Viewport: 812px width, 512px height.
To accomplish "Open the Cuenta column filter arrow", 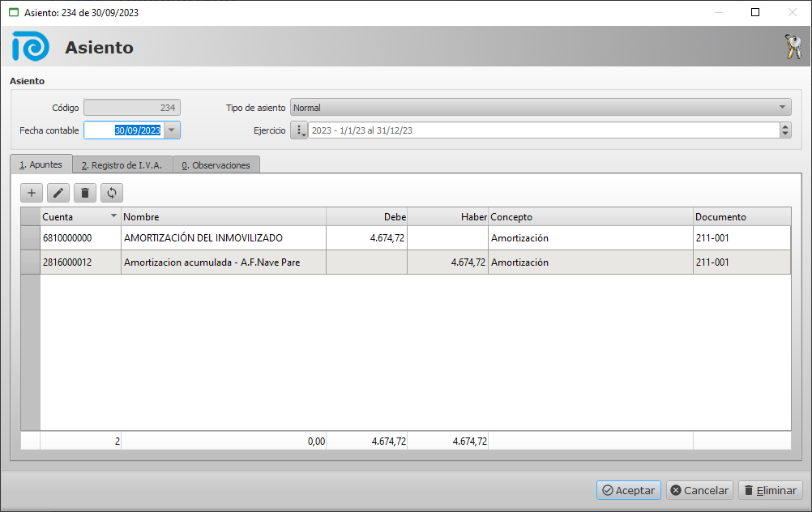I will point(113,217).
